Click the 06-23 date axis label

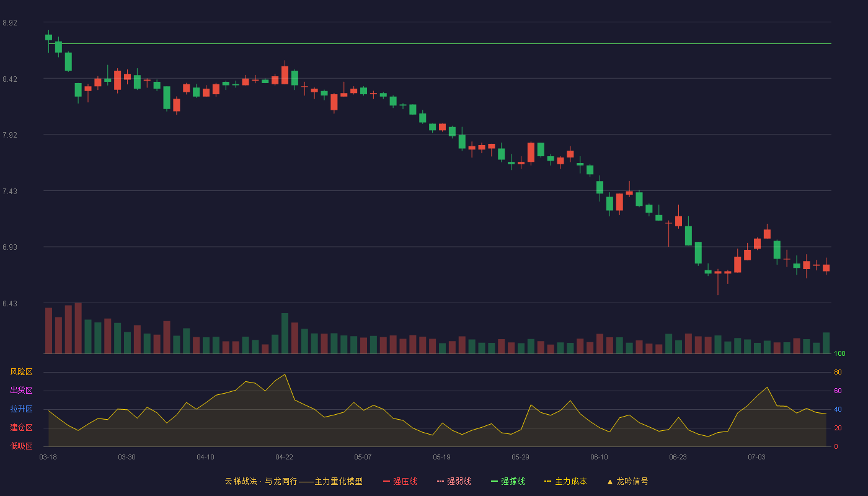click(678, 457)
